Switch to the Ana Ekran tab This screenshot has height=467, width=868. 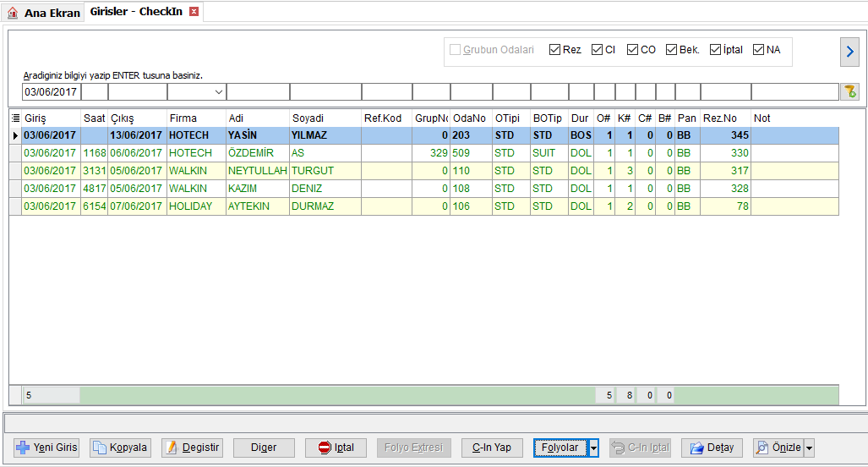43,12
